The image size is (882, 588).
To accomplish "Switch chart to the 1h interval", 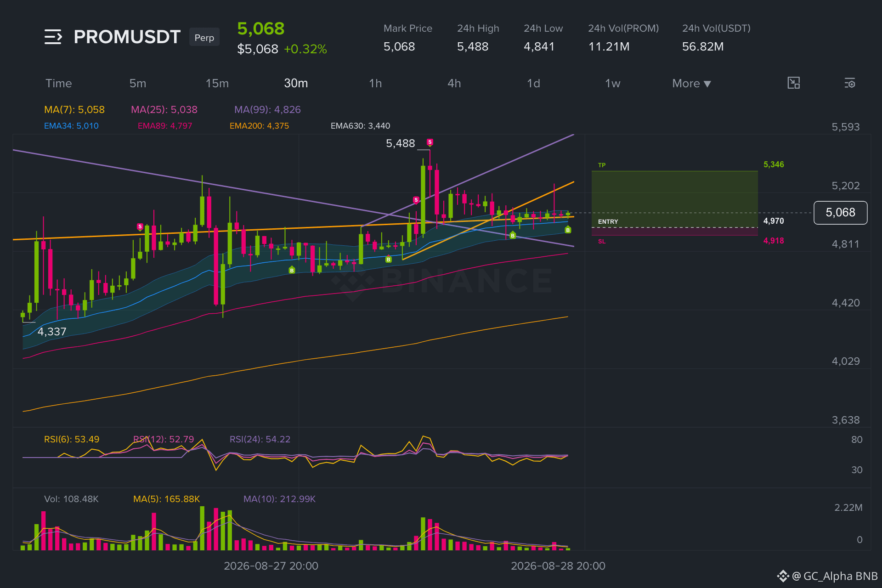I will tap(375, 83).
